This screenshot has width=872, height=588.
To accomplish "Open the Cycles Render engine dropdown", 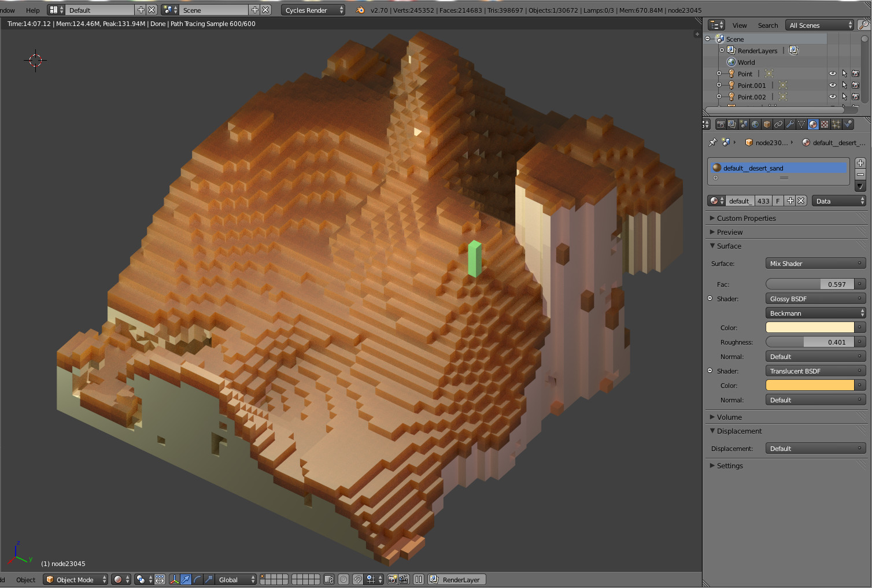I will coord(313,10).
